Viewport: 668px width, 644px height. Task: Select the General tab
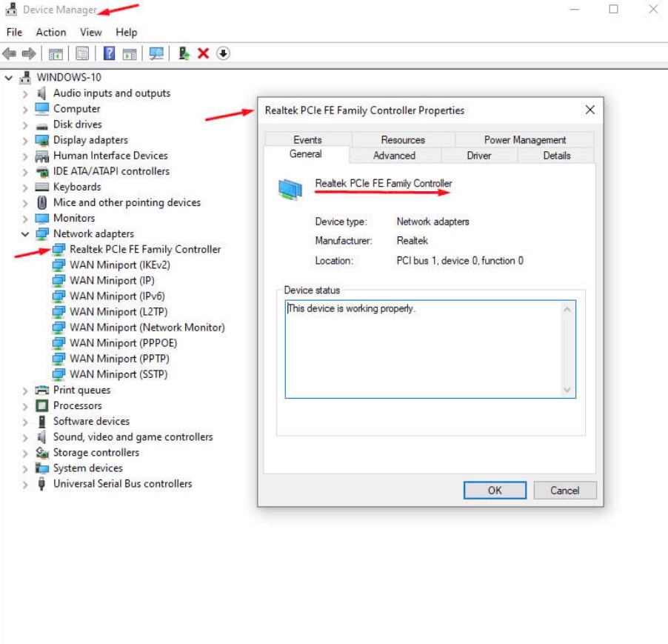point(306,154)
